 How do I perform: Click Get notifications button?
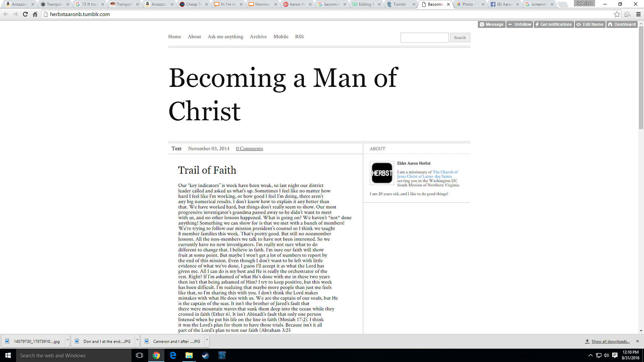point(554,25)
